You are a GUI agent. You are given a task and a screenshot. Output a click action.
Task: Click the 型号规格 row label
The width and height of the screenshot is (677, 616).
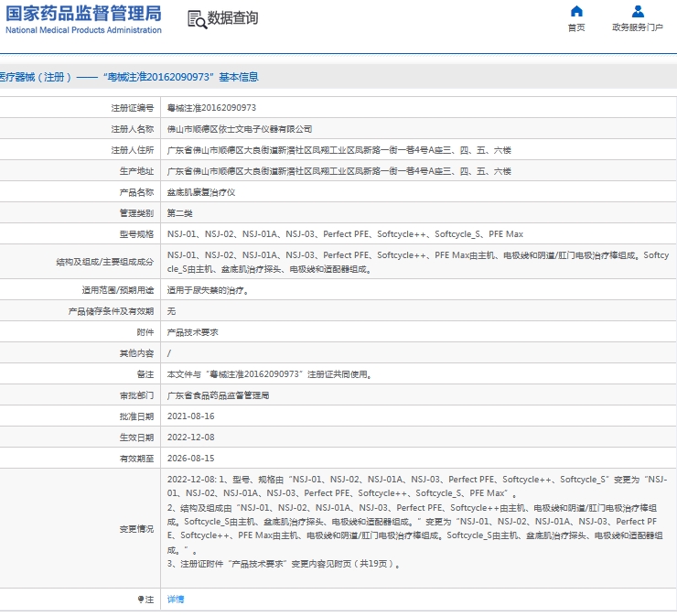136,234
